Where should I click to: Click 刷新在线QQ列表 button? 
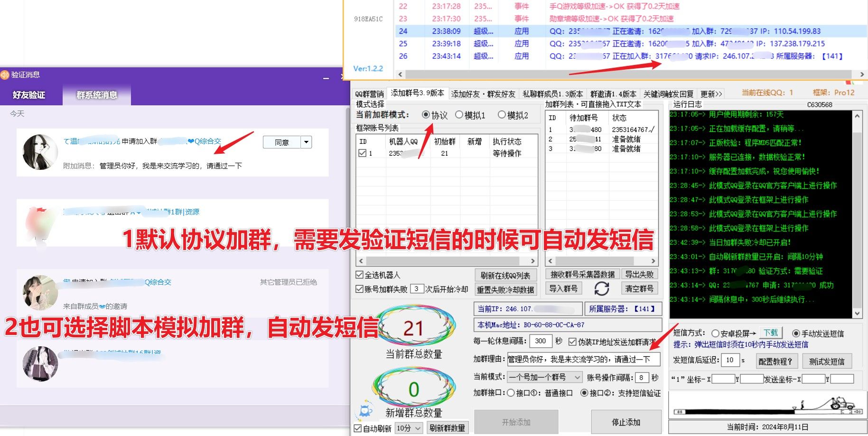[x=505, y=275]
